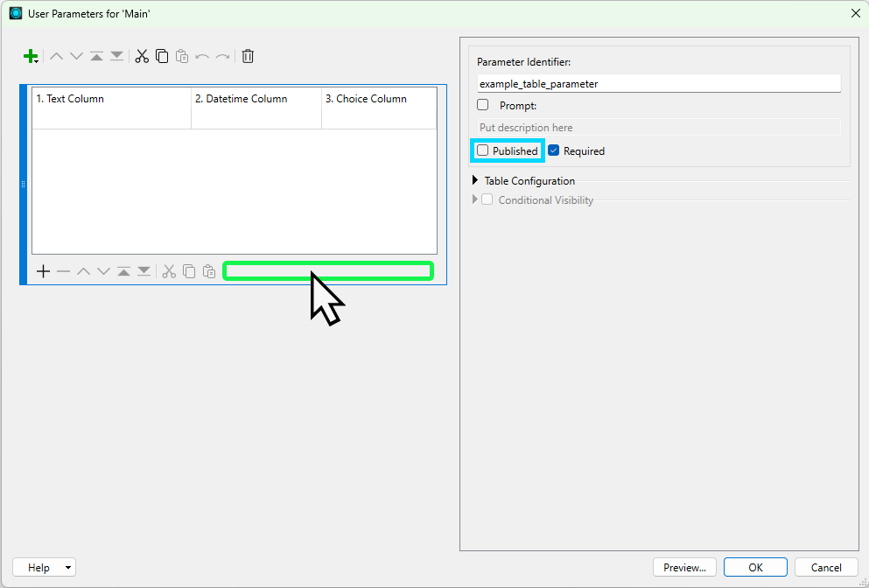Click the top toolbar move up arrow
Image resolution: width=869 pixels, height=588 pixels.
56,57
